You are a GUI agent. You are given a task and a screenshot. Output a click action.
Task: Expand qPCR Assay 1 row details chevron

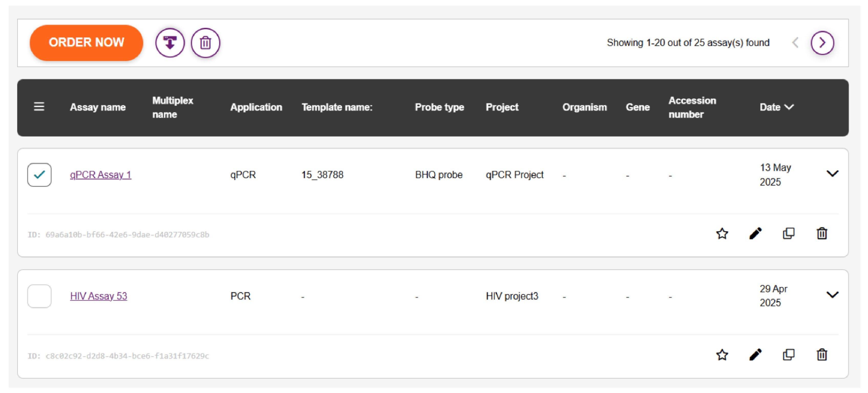point(832,174)
